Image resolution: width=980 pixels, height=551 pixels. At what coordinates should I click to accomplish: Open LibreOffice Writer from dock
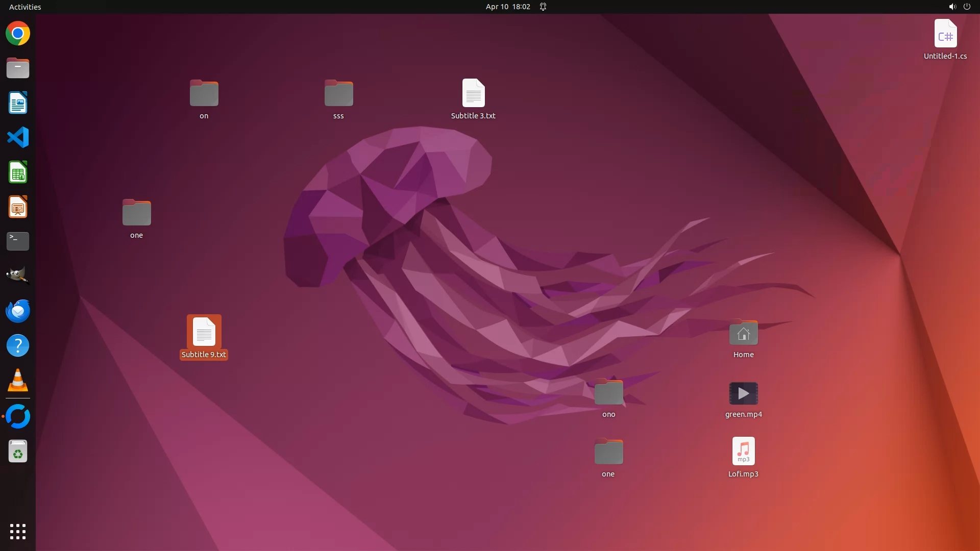click(18, 103)
